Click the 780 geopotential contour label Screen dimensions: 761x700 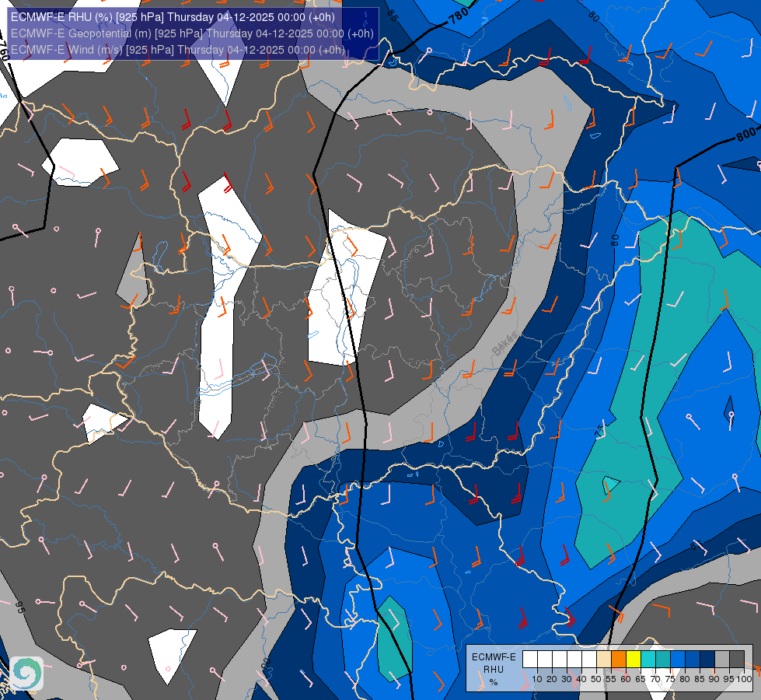pos(458,16)
